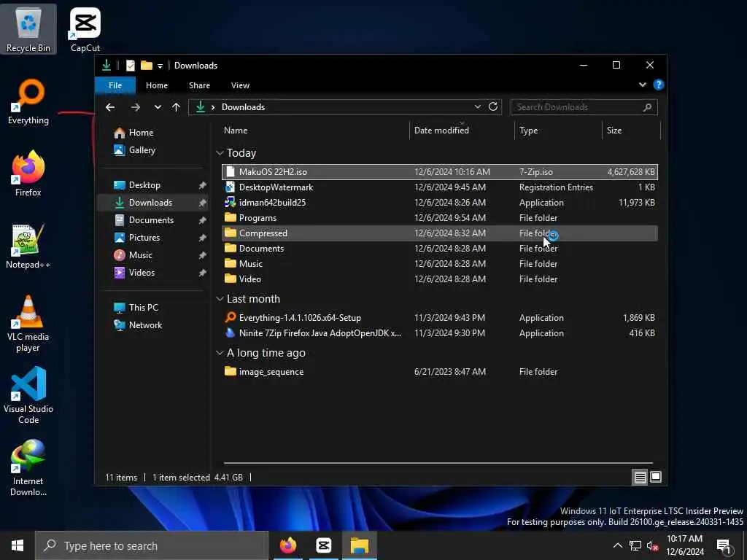Open the Notepad++ desktop shortcut
Image resolution: width=747 pixels, height=560 pixels.
pos(28,246)
